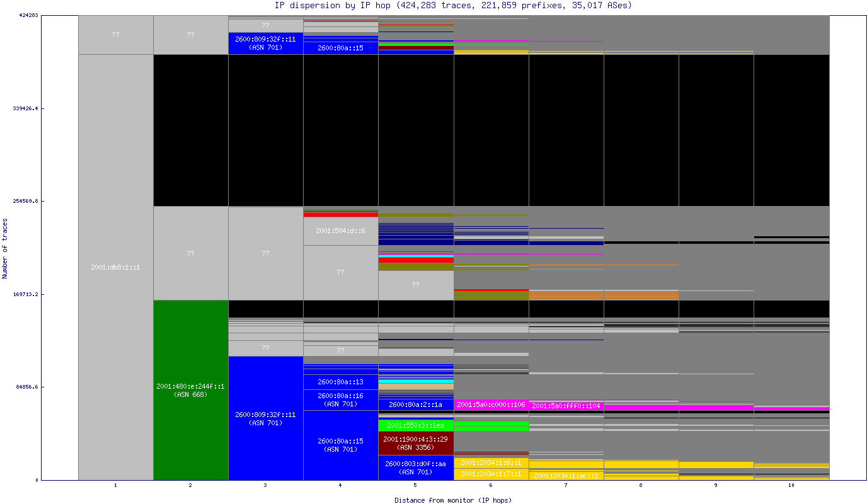Select the upper 2600:80a::15 block without ASN label
This screenshot has width=867, height=504.
click(341, 48)
